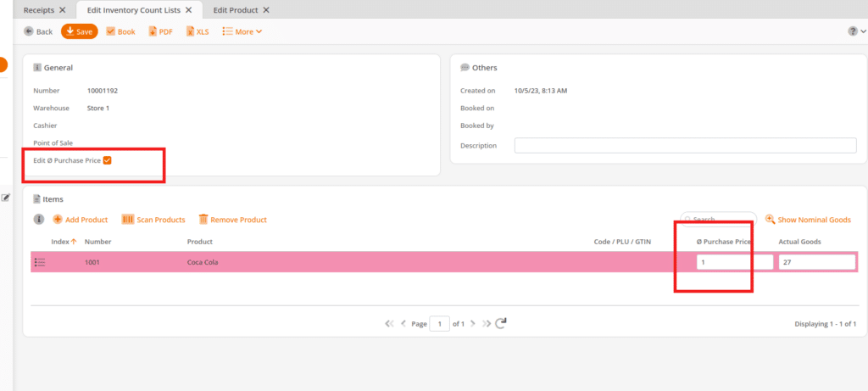This screenshot has width=868, height=391.
Task: Click the warehouse value Store 1
Action: (x=98, y=108)
